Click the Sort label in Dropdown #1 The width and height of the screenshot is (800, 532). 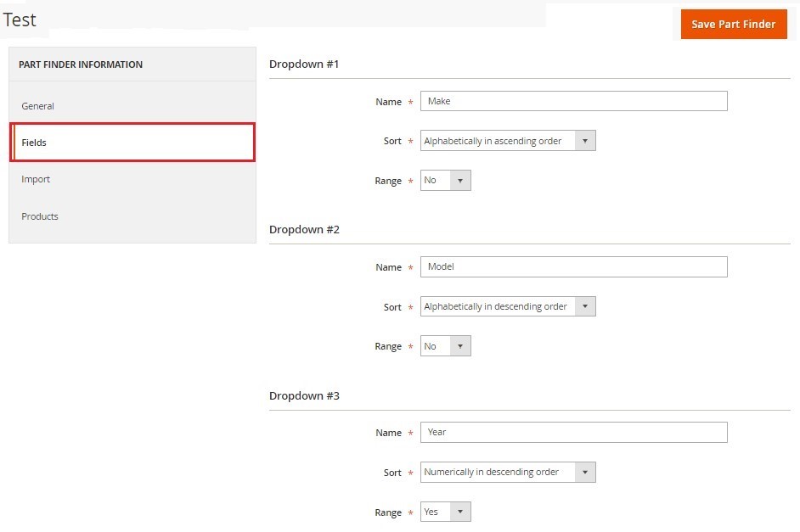click(x=392, y=141)
